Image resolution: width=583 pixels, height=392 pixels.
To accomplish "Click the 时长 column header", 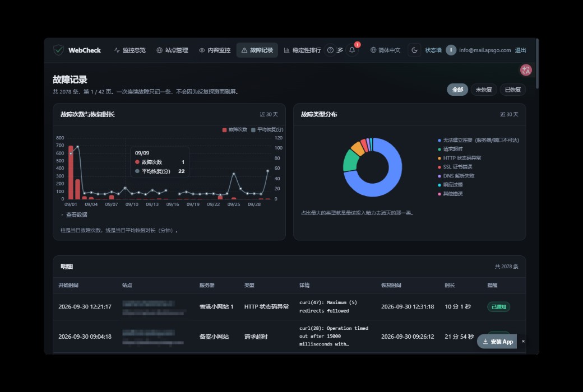I will [x=450, y=286].
